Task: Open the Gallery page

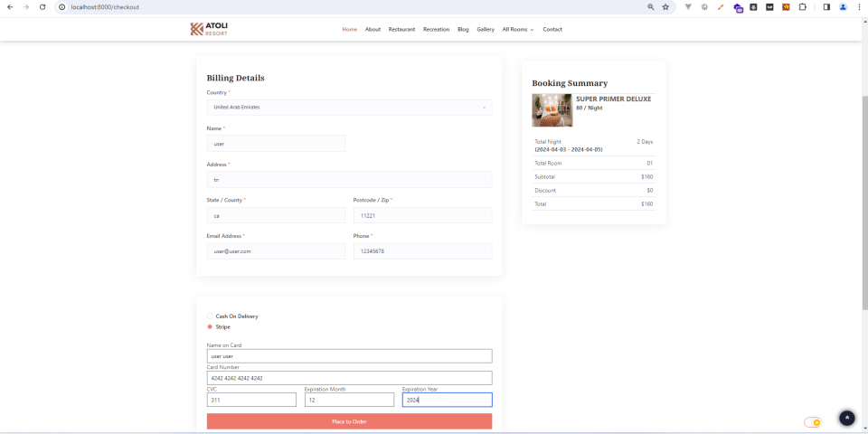Action: pyautogui.click(x=486, y=29)
